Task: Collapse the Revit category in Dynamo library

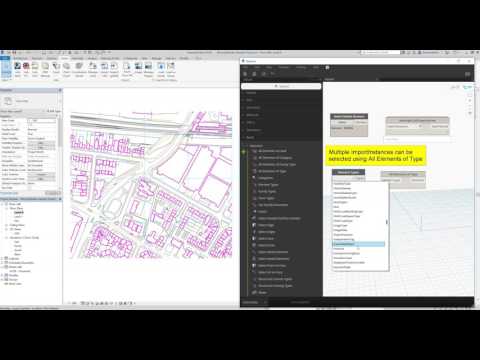Action: [x=250, y=137]
